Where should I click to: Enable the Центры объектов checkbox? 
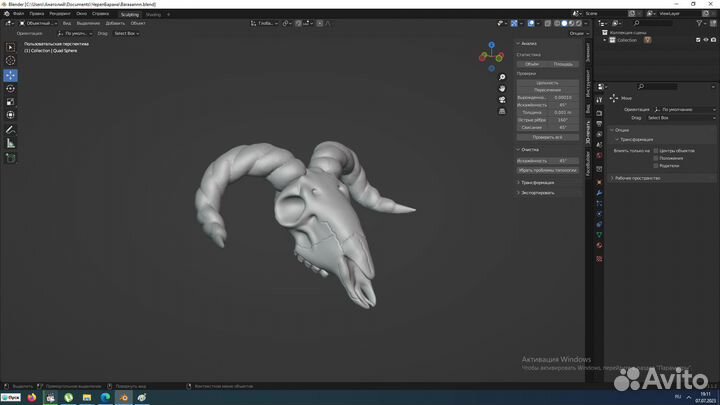coord(656,150)
